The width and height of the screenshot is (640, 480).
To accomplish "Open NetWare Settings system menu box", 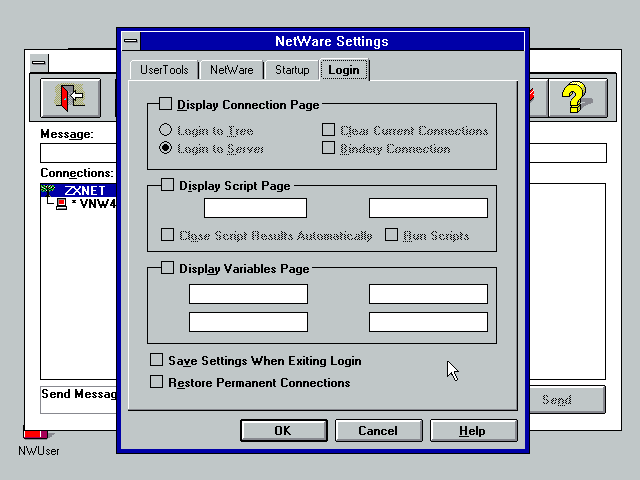I will coord(131,41).
